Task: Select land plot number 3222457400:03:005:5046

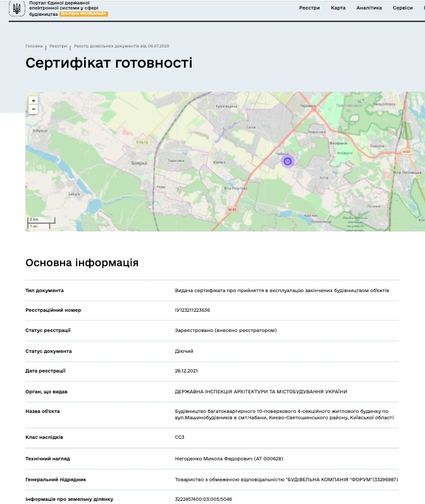Action: click(203, 499)
